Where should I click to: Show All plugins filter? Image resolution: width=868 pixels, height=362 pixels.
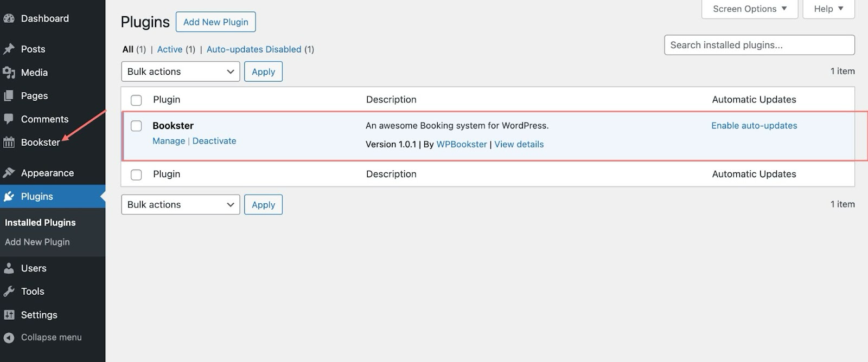[x=128, y=49]
